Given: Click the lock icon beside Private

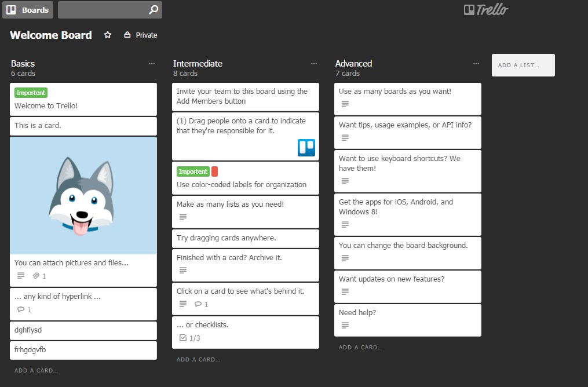Looking at the screenshot, I should [x=127, y=35].
